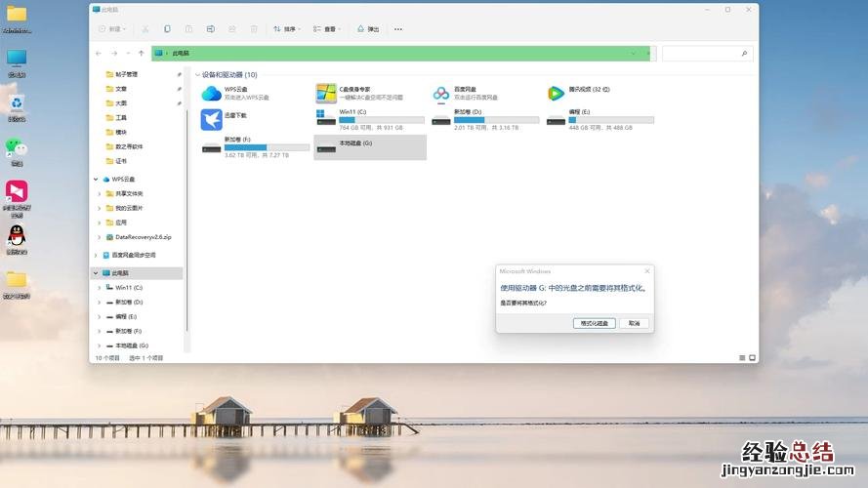Expand the 百度网盘同步空间 tree node
868x488 pixels.
pos(96,255)
